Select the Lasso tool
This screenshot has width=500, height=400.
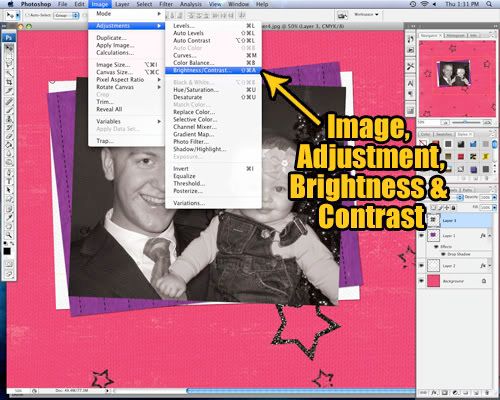(x=9, y=64)
